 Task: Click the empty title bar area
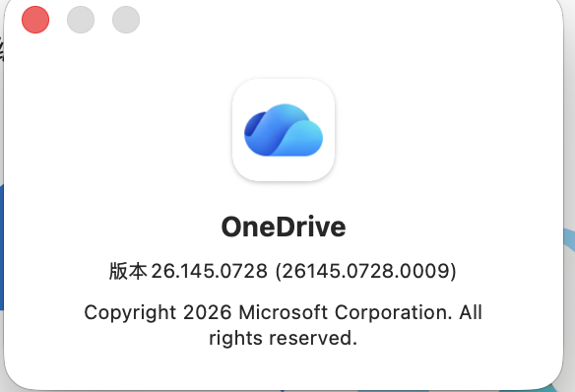(349, 20)
